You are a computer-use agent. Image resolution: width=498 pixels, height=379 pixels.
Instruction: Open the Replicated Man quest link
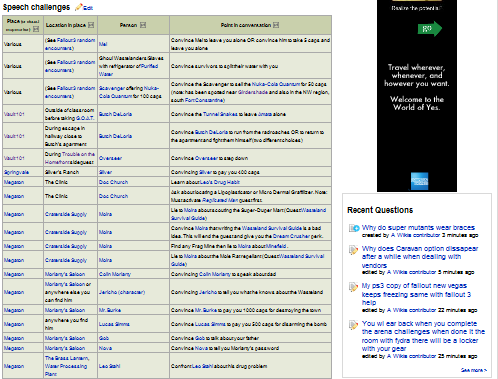tap(220, 200)
